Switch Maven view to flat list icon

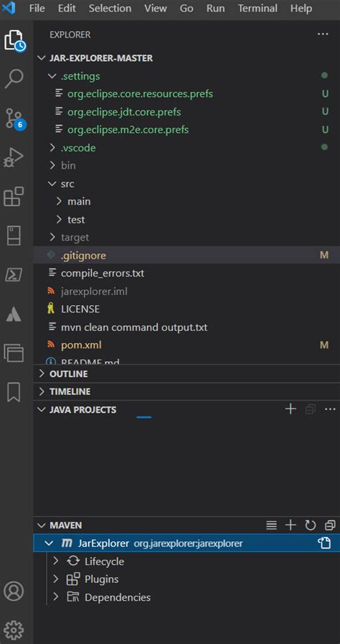pyautogui.click(x=271, y=526)
